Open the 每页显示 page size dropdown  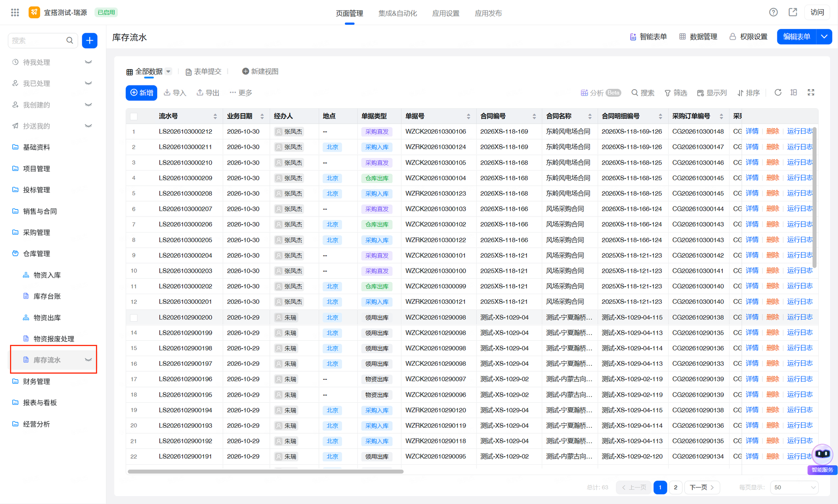click(x=794, y=487)
